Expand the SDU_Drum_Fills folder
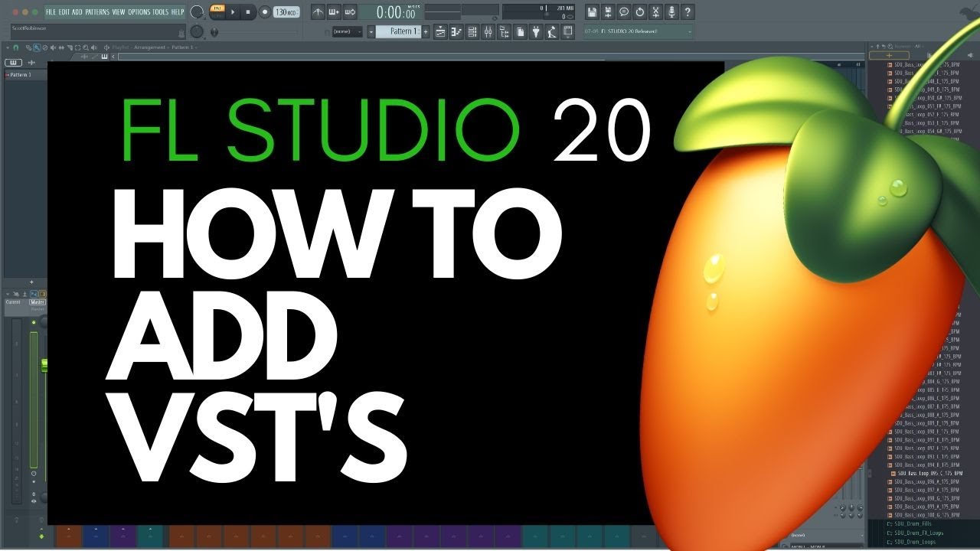The height and width of the screenshot is (551, 980). point(910,523)
